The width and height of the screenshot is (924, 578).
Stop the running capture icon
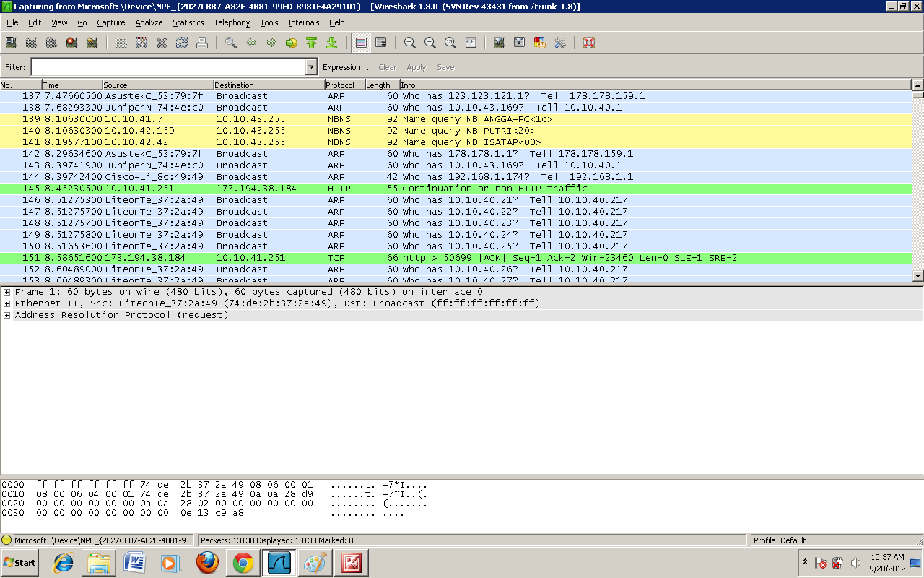click(x=71, y=43)
